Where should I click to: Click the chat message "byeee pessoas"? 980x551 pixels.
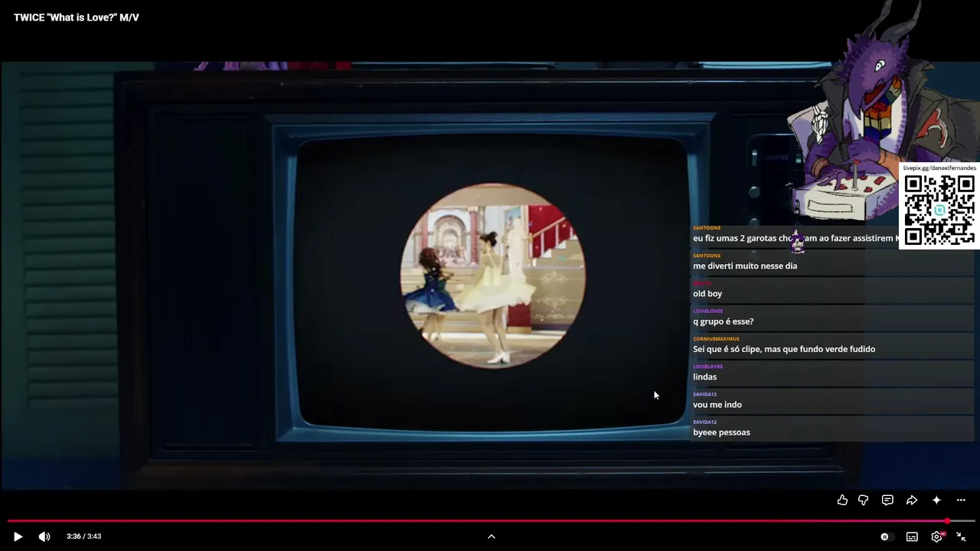point(721,432)
